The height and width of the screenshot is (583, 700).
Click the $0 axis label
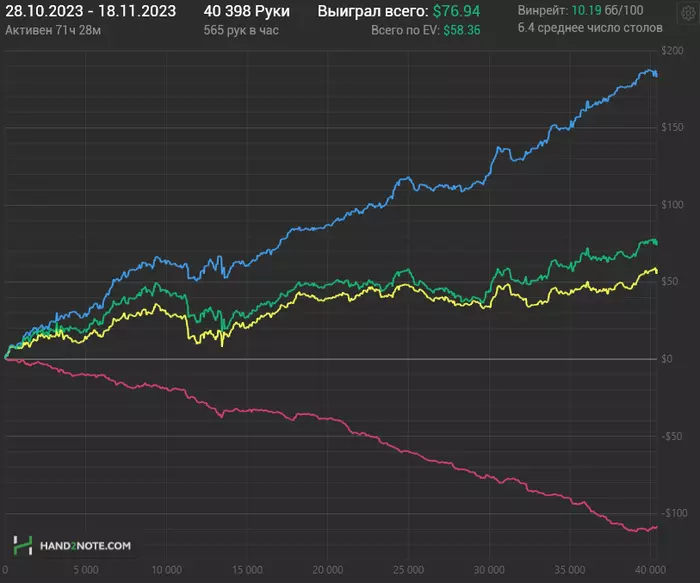coord(667,359)
